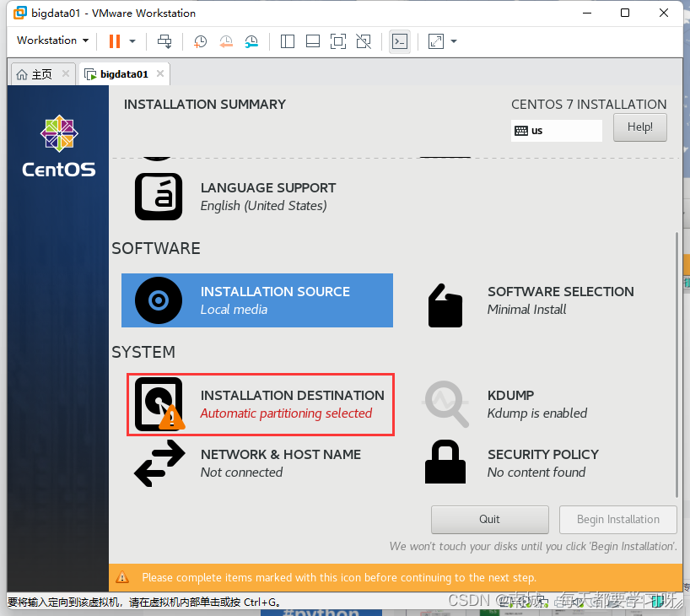Click NETWORK & HOST NAME label

(x=281, y=454)
